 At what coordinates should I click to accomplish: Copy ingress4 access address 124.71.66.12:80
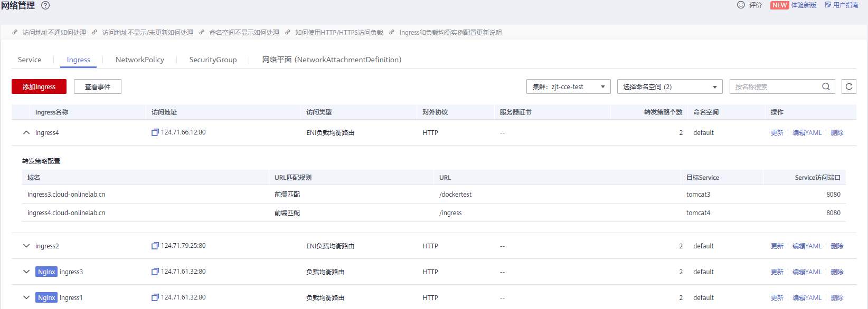coord(155,132)
